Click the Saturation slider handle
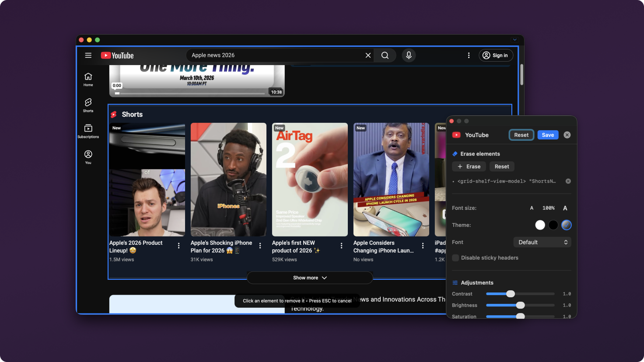 coord(520,316)
